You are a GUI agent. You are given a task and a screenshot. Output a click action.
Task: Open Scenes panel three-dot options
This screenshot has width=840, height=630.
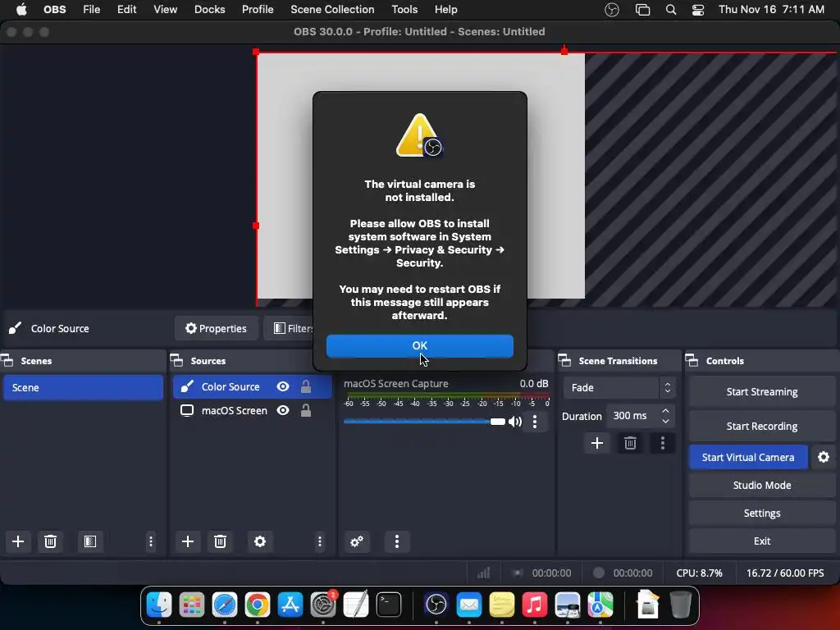[151, 541]
